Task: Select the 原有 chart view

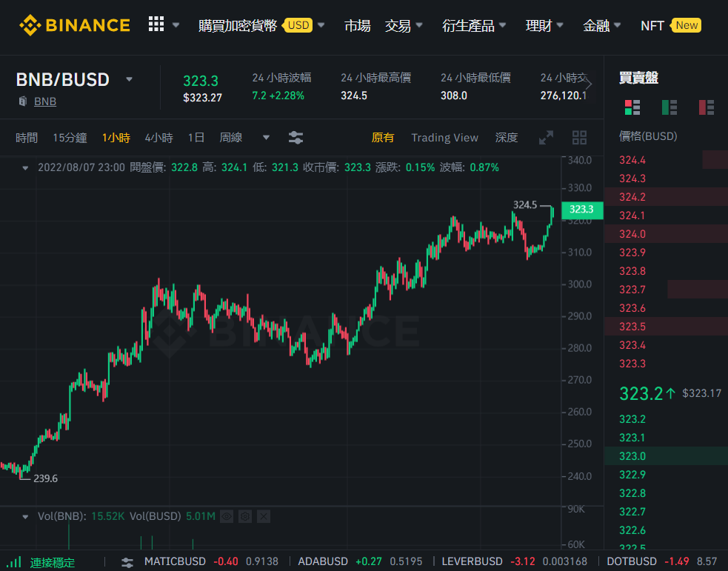Action: (383, 138)
